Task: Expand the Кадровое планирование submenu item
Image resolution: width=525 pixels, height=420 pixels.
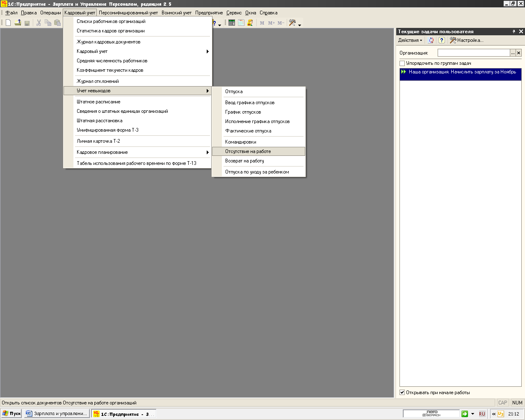Action: (137, 152)
